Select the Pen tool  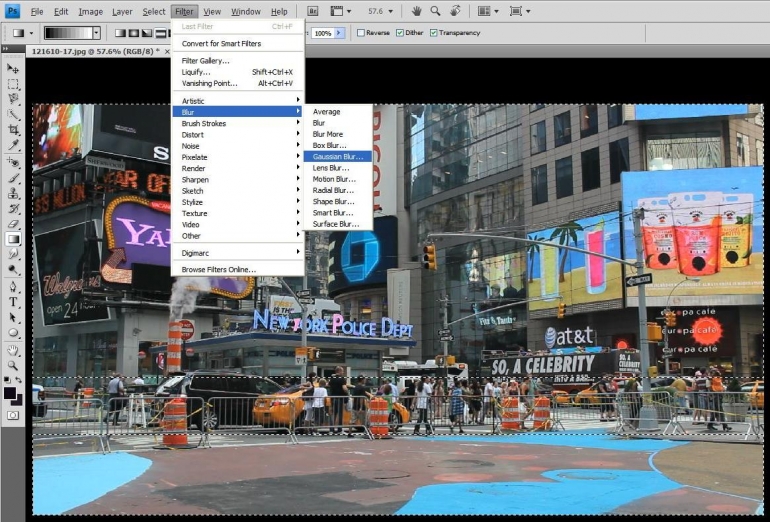pyautogui.click(x=13, y=286)
